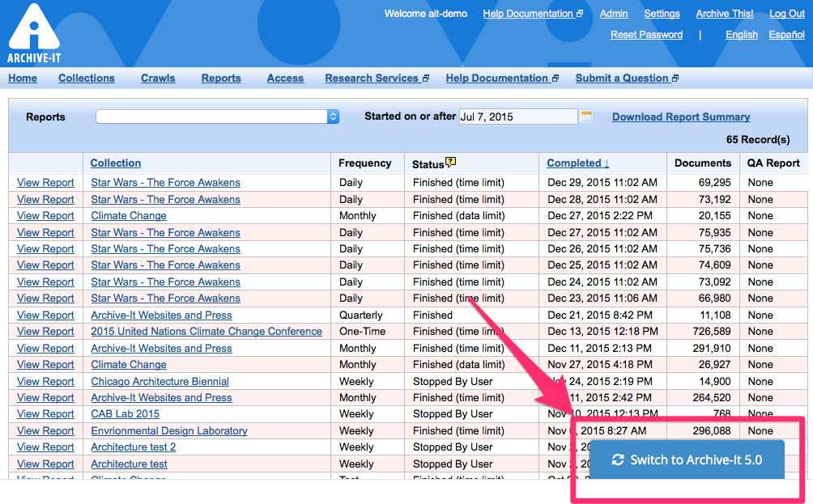Click the Download Report Summary link
This screenshot has height=504, width=813.
pyautogui.click(x=681, y=116)
